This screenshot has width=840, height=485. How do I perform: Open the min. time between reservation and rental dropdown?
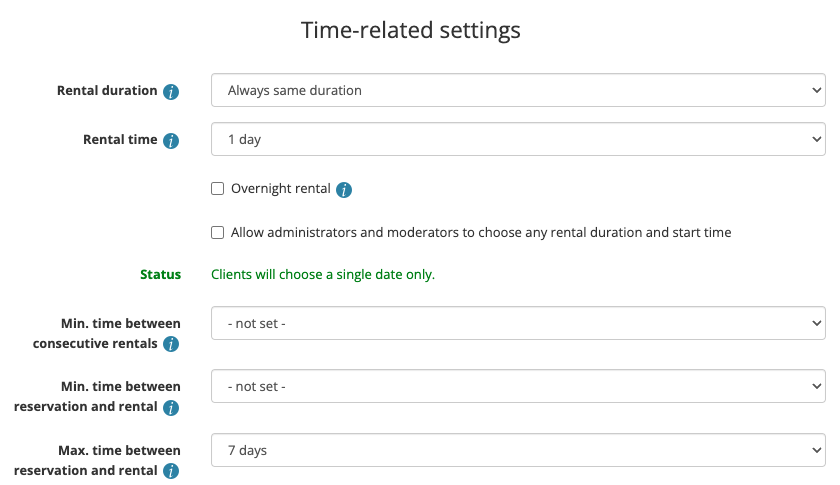click(x=517, y=386)
